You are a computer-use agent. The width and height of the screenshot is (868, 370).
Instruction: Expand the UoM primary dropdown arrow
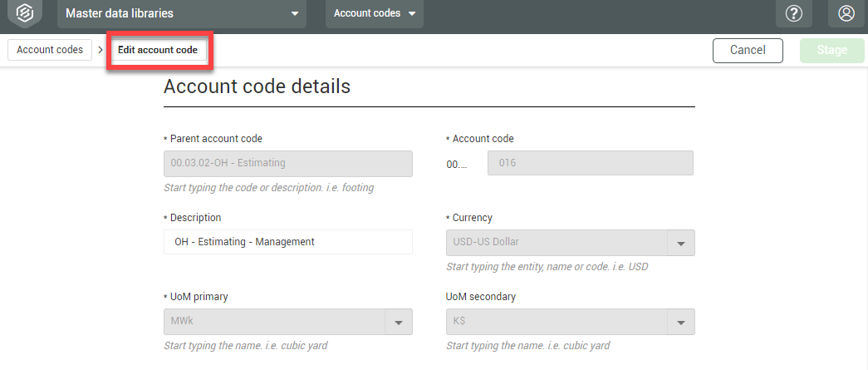click(x=400, y=322)
